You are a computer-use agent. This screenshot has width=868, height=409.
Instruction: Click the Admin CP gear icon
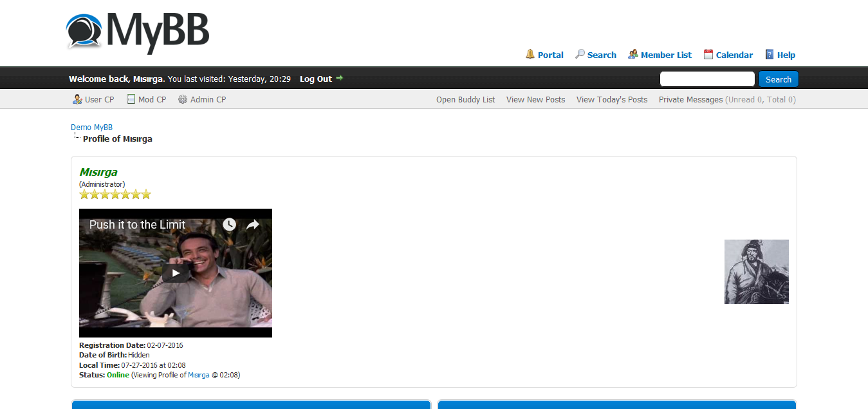pos(183,99)
